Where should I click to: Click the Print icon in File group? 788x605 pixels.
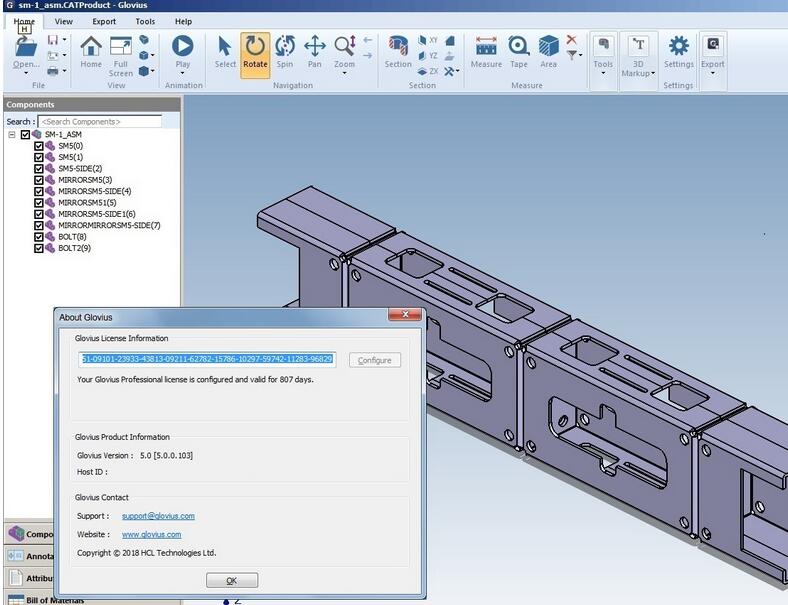click(x=53, y=71)
